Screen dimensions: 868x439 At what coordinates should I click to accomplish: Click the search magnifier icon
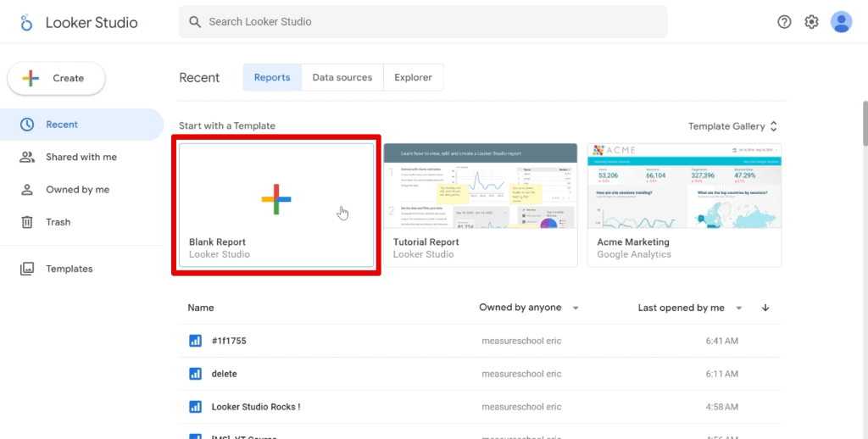[x=195, y=21]
